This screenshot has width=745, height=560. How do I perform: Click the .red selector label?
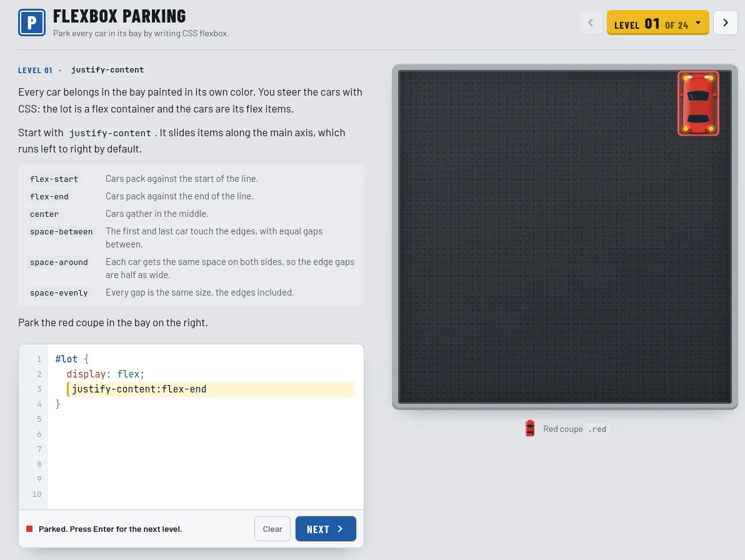click(x=597, y=429)
